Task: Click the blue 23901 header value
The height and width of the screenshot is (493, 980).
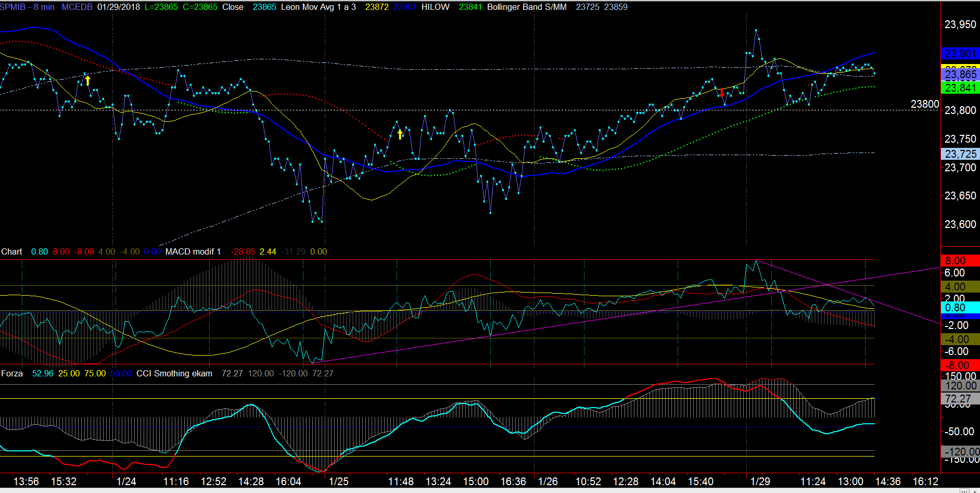Action: (405, 7)
